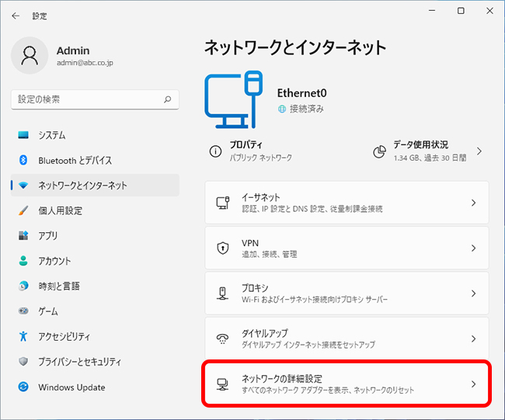This screenshot has height=420, width=505.
Task: Click the Admin user avatar icon
Action: coord(30,55)
